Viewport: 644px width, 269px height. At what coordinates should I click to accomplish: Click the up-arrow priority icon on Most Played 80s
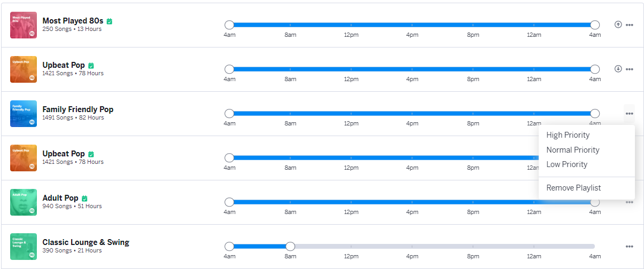point(618,25)
